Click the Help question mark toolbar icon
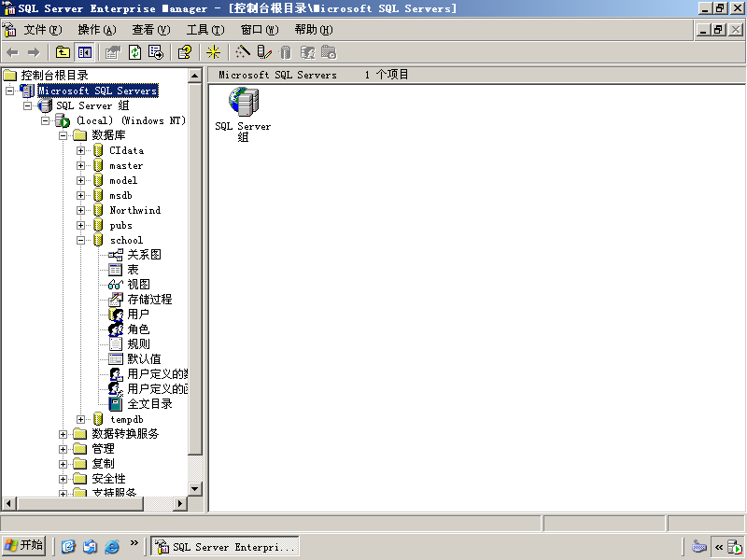Screen dimensions: 747x560 tap(184, 52)
